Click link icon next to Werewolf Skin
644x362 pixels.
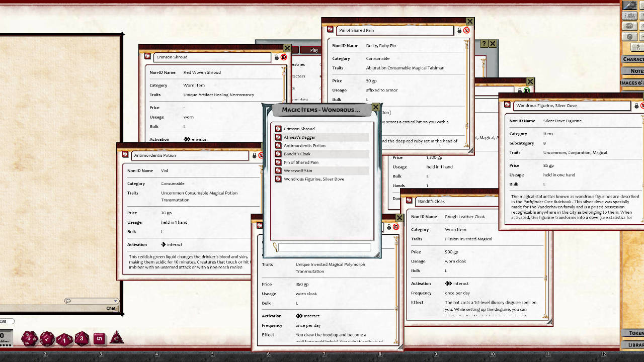pyautogui.click(x=278, y=171)
